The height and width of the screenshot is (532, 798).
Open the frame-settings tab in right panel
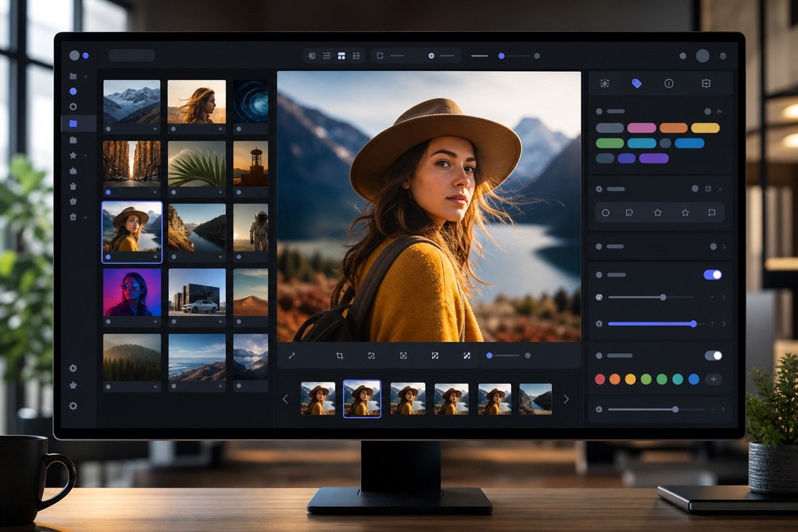point(706,83)
